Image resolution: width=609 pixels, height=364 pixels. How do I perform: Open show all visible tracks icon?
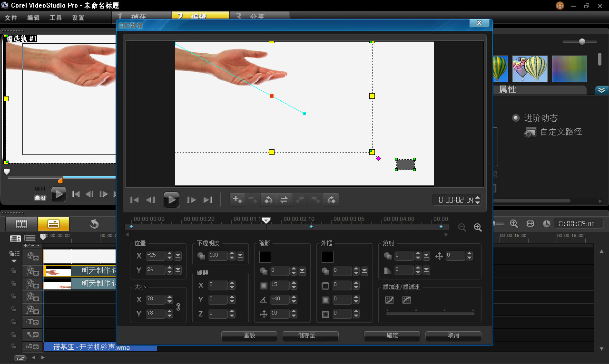(x=16, y=238)
